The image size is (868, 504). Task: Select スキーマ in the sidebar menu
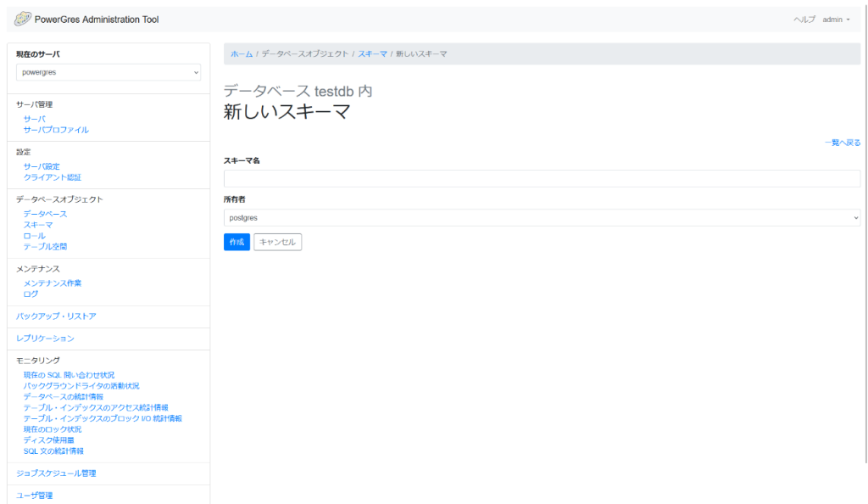click(x=38, y=225)
